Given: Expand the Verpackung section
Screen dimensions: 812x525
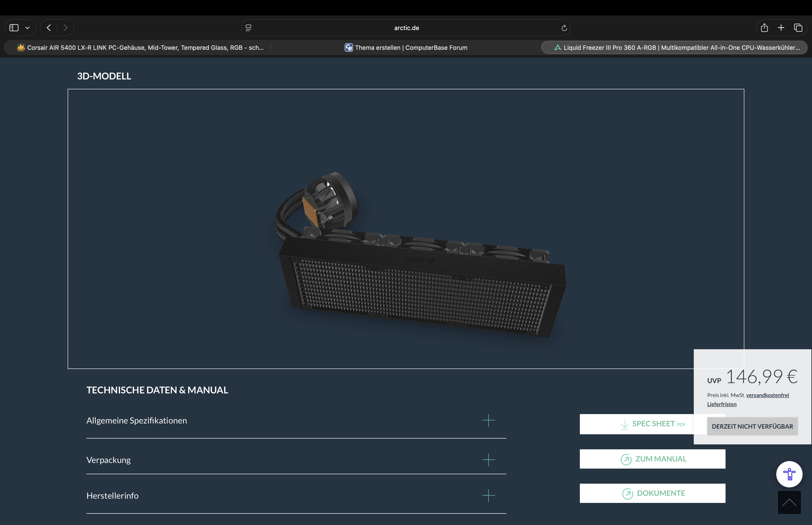Looking at the screenshot, I should coord(488,460).
